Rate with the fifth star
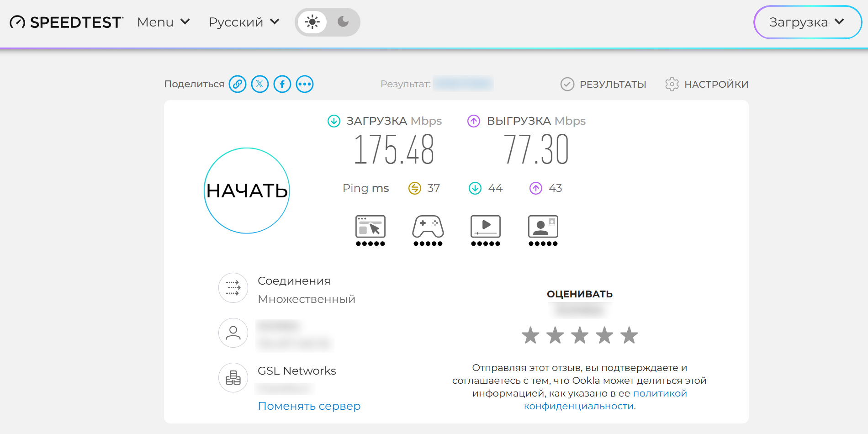 click(629, 335)
